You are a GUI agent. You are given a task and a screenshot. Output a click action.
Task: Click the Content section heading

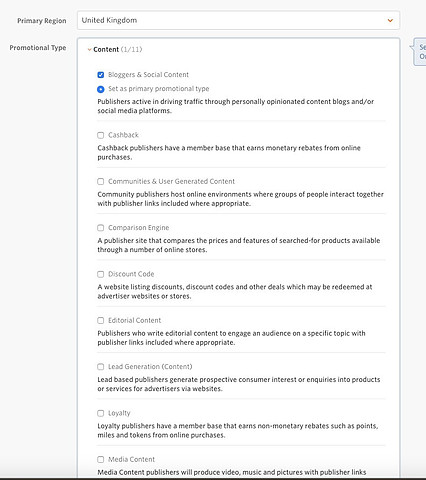pyautogui.click(x=106, y=50)
